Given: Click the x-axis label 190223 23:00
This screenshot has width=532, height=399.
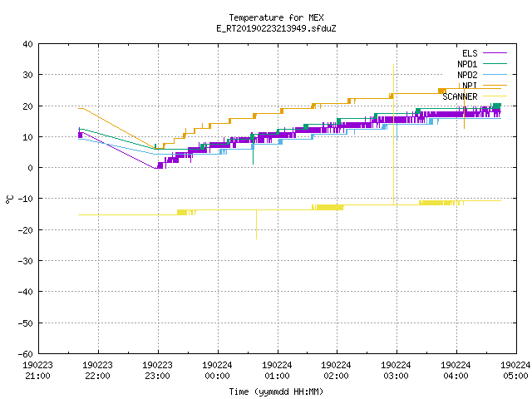Looking at the screenshot, I should tap(157, 371).
